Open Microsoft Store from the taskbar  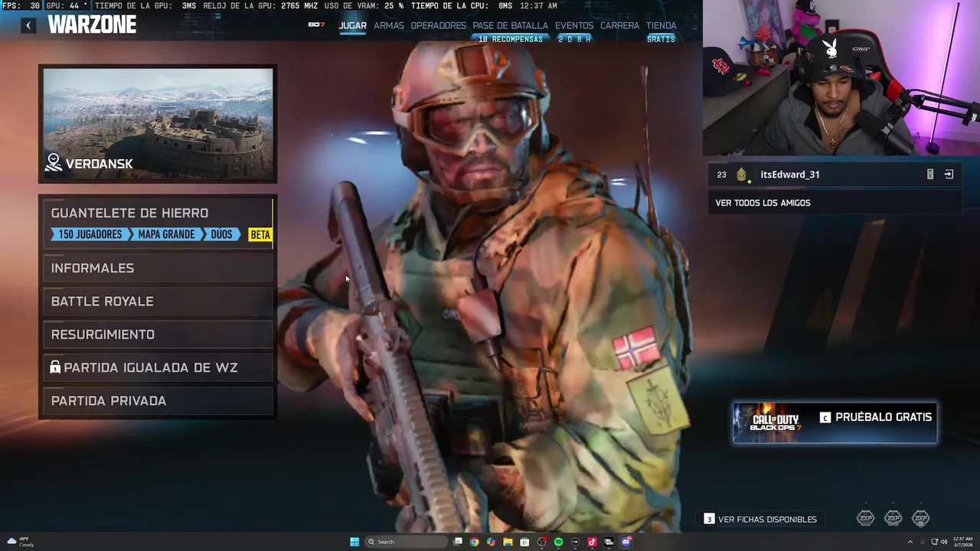tap(524, 542)
